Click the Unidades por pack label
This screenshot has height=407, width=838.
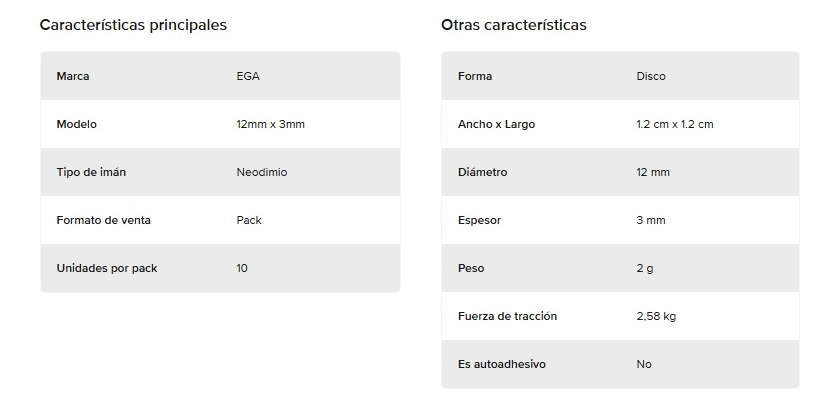click(x=107, y=269)
